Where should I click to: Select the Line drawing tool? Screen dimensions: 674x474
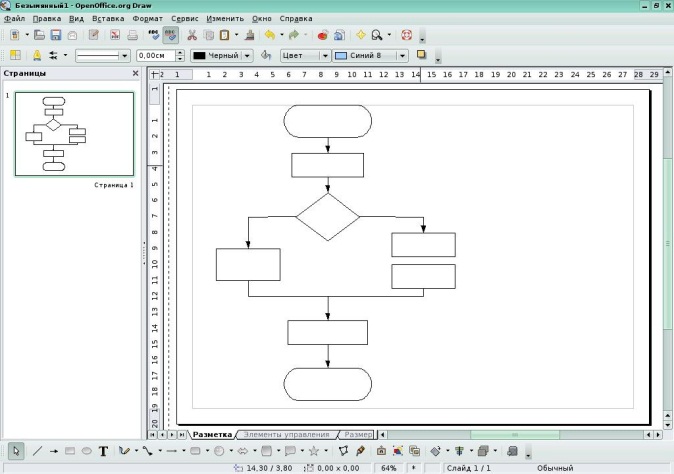click(x=37, y=451)
